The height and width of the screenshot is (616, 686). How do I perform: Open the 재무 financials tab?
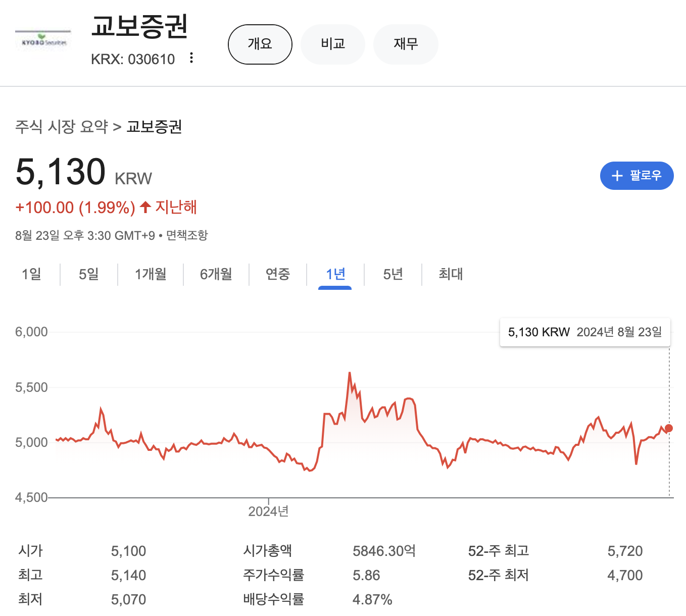pos(406,44)
